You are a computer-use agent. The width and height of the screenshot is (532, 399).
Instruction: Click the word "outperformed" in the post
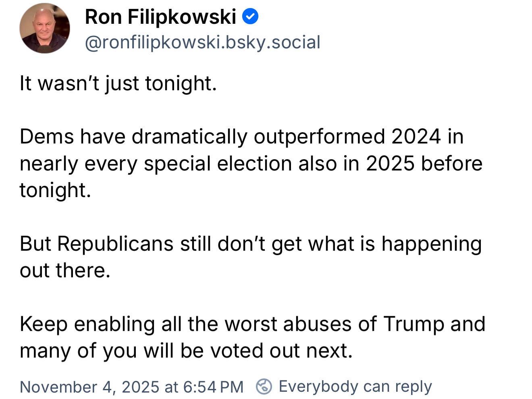pyautogui.click(x=319, y=137)
